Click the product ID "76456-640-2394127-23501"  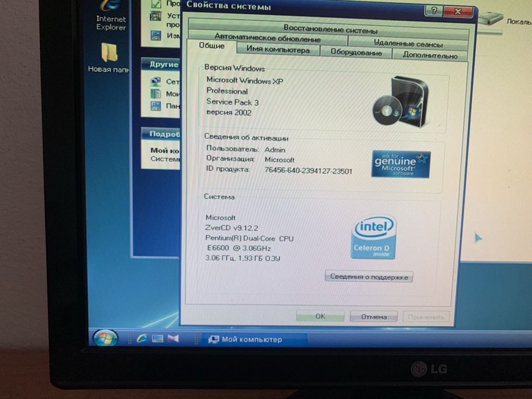[308, 170]
